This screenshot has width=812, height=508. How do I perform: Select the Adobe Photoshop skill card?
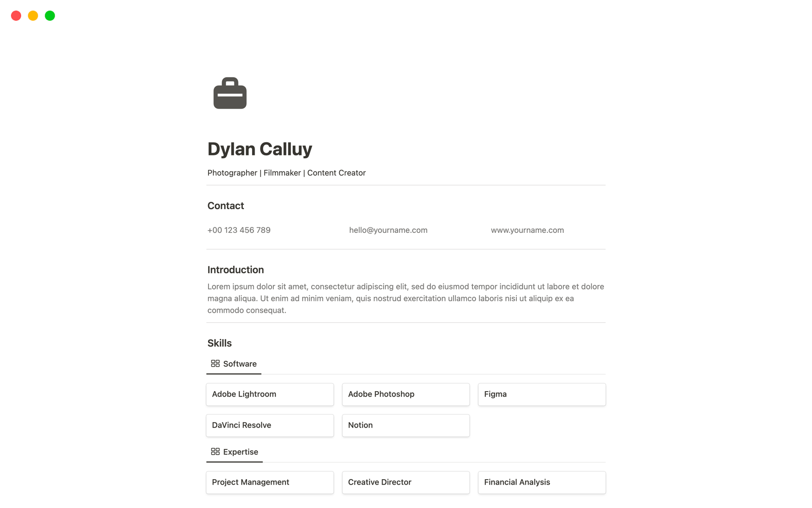pyautogui.click(x=406, y=394)
